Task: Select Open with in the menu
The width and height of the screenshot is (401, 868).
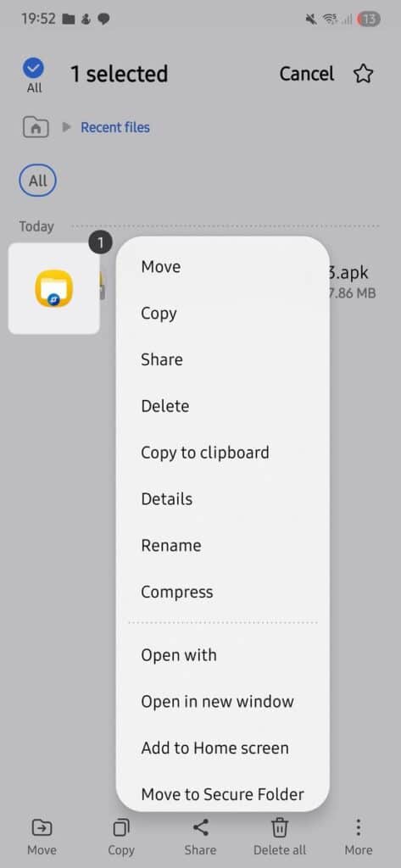Action: (179, 655)
